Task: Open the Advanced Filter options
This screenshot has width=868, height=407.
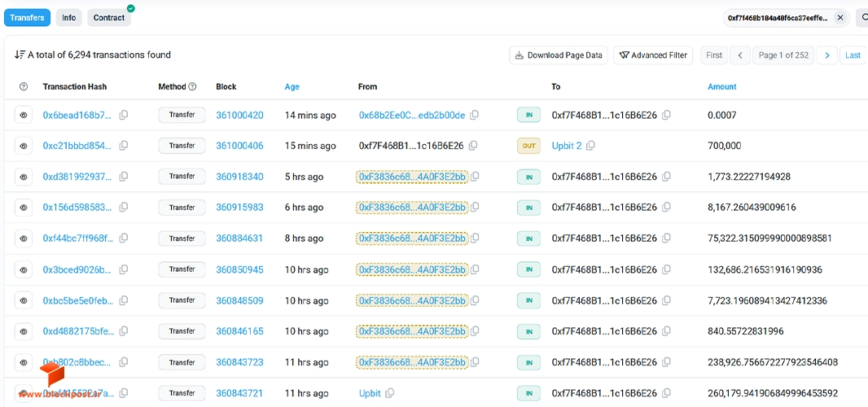Action: click(653, 55)
